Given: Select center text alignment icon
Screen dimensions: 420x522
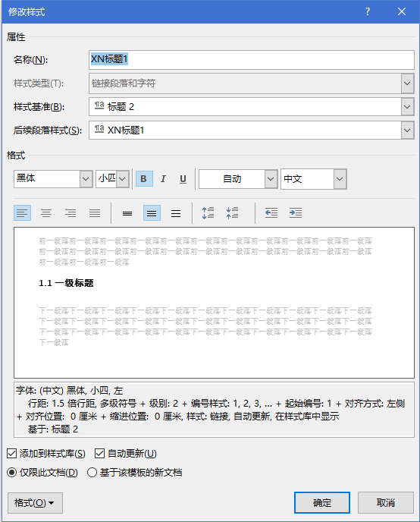Looking at the screenshot, I should coord(46,212).
